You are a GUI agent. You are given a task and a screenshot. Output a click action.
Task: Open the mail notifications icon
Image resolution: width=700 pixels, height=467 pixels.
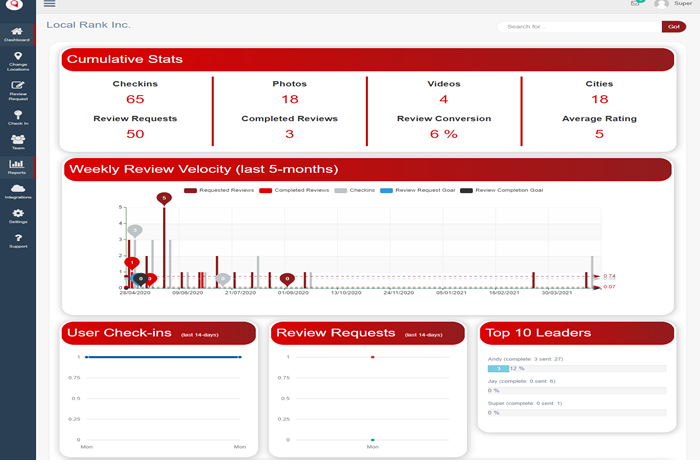[635, 4]
